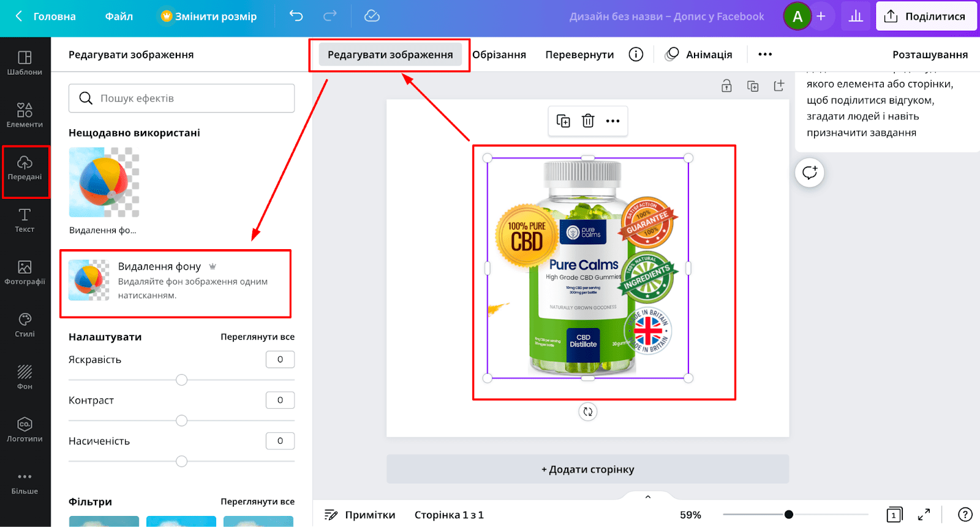
Task: Open the analytics chart icon
Action: pos(856,17)
